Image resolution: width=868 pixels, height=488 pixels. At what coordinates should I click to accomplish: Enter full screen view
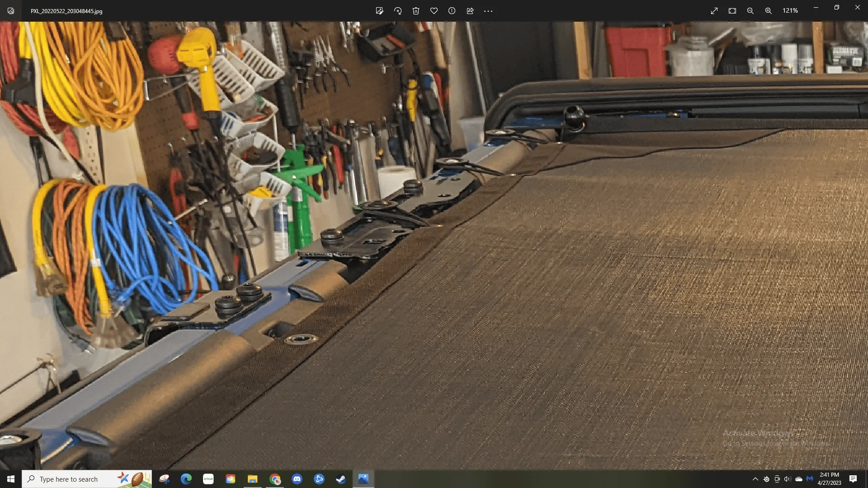tap(714, 11)
